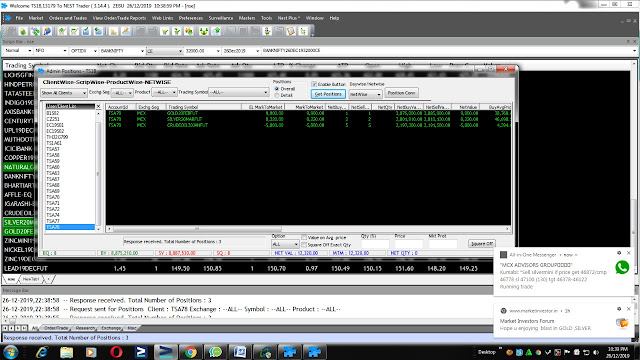Click the Get Positions button

coord(328,94)
